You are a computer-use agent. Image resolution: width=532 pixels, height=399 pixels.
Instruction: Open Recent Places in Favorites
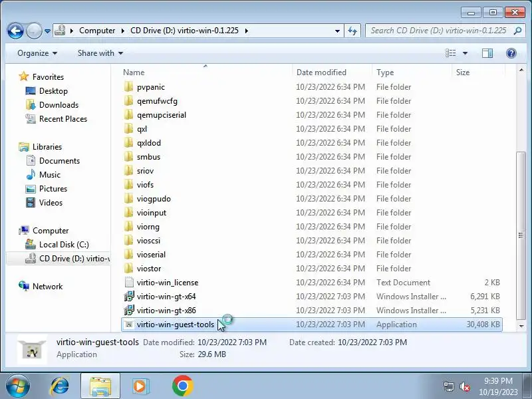63,119
